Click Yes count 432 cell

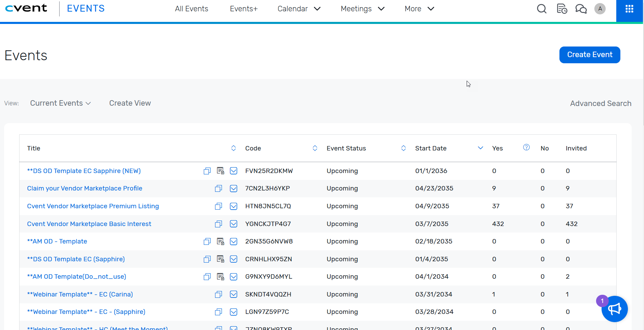pos(498,224)
